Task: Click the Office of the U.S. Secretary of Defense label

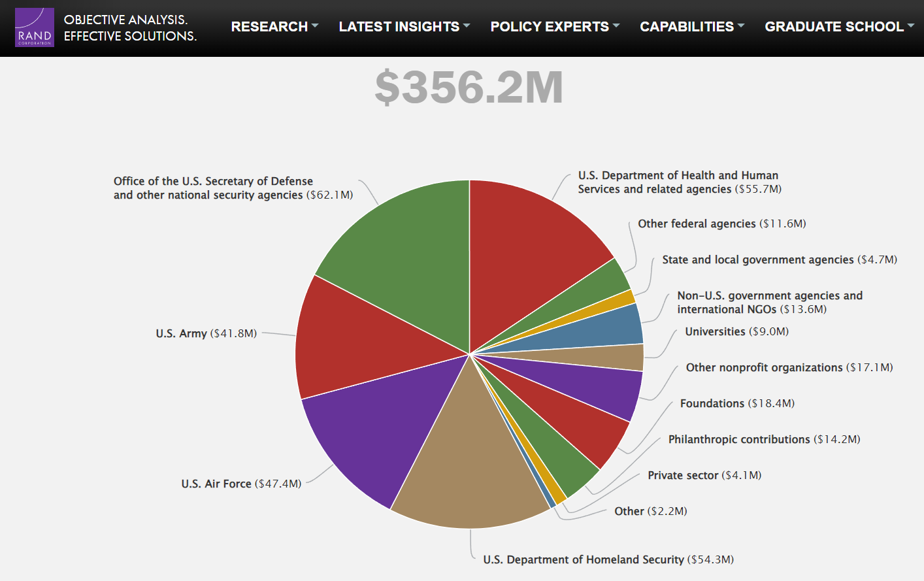Action: click(x=233, y=188)
